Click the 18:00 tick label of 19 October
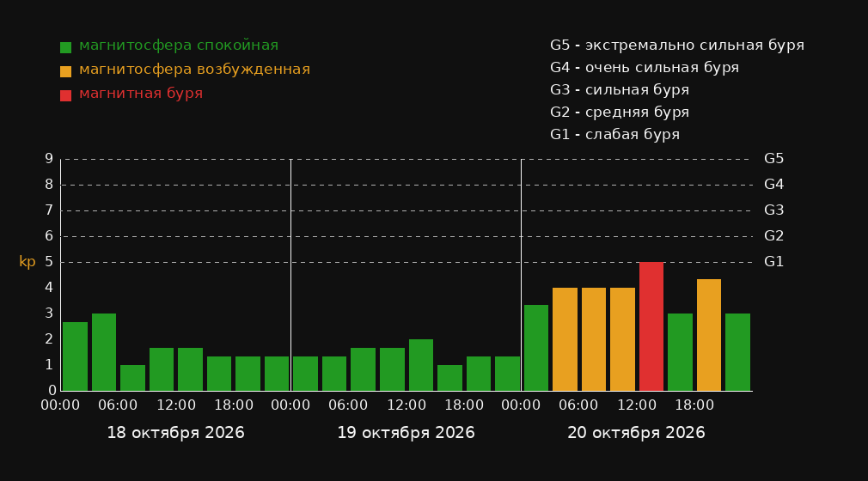868x481 pixels. (464, 405)
